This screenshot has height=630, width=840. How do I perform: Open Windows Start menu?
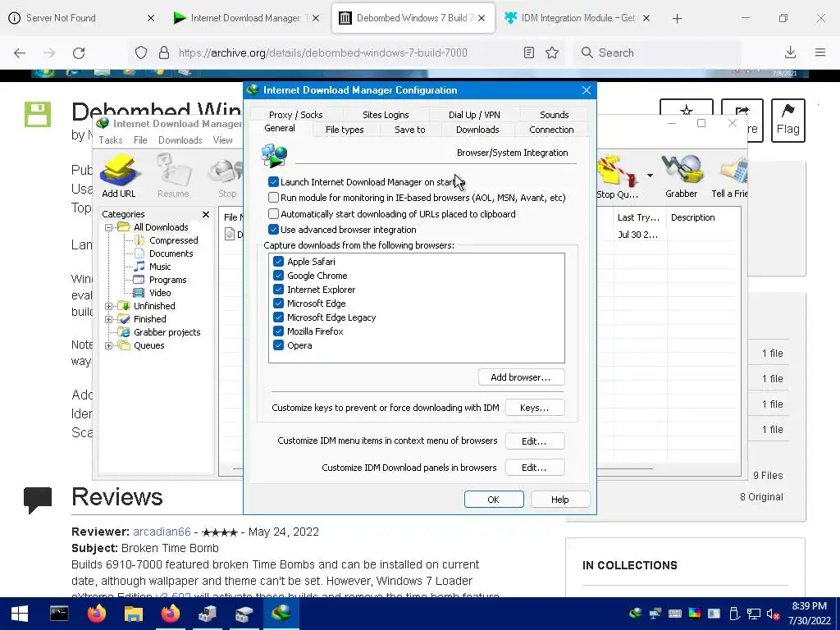pyautogui.click(x=20, y=614)
